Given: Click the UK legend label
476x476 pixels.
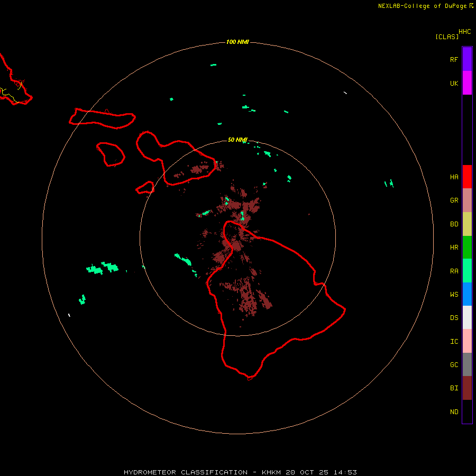Looking at the screenshot, I should 454,84.
